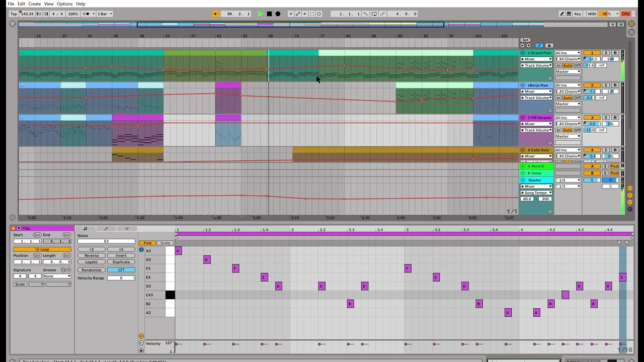Click the Commit Groove button
The width and height of the screenshot is (644, 362).
[69, 270]
